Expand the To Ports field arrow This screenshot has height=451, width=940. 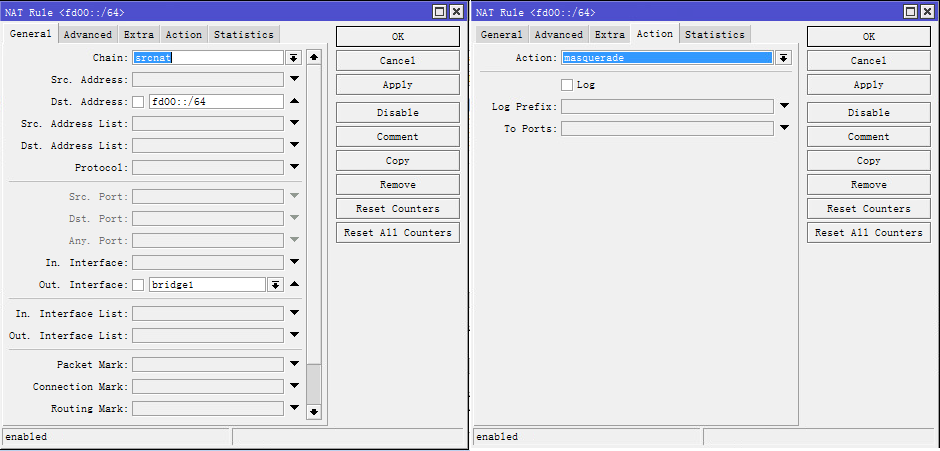click(x=784, y=128)
